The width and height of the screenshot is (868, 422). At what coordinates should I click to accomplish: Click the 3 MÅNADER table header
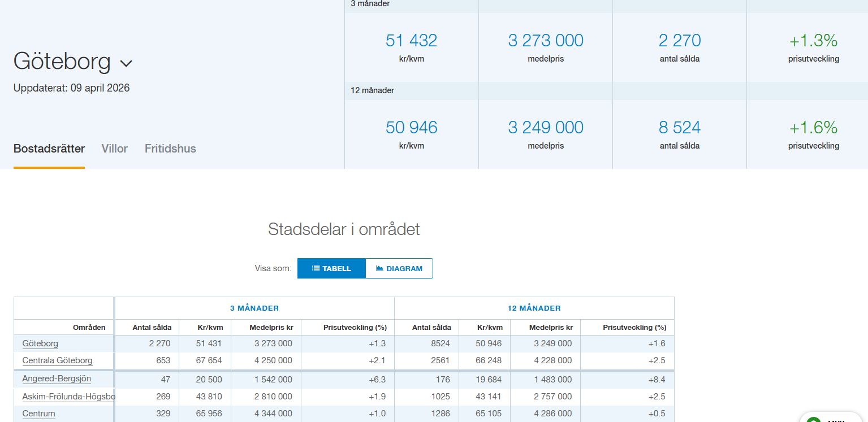pos(254,308)
